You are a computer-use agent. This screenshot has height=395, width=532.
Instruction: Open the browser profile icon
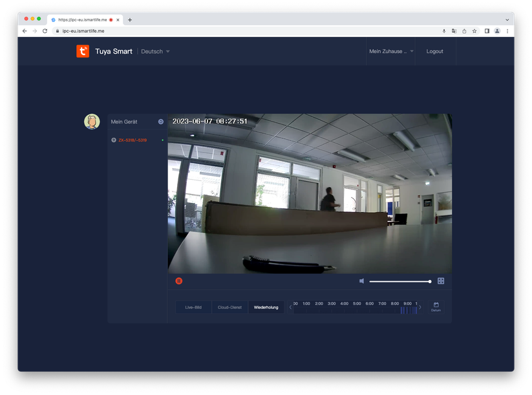[496, 30]
